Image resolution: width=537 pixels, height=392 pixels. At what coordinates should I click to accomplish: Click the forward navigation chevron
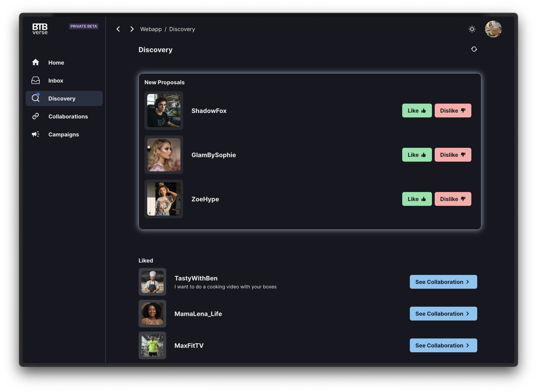[132, 29]
